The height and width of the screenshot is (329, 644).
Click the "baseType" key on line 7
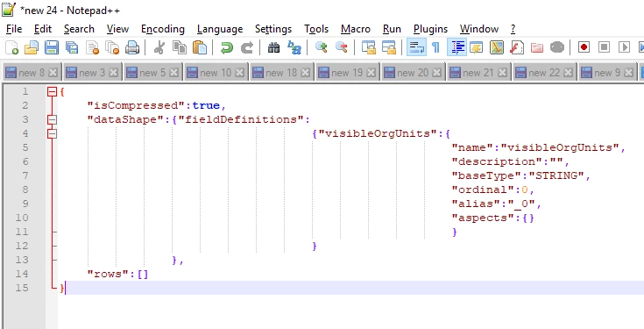[x=486, y=175]
